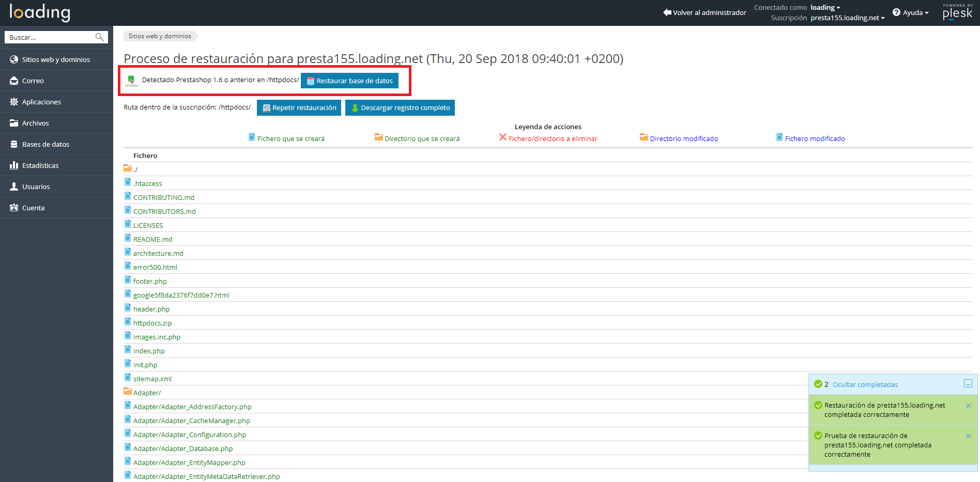Select Adapter/Adapter_Database.php entry
Screen dimensions: 980x482
pos(183,448)
